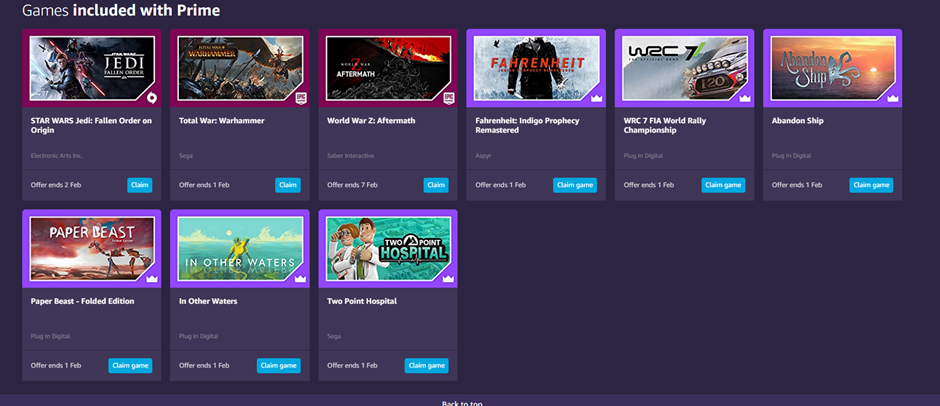Click 'Games included with Prime' heading

point(121,10)
